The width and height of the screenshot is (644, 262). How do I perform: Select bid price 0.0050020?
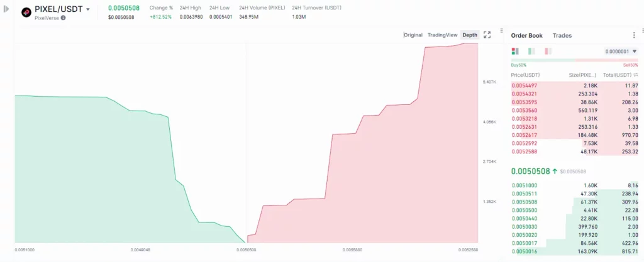pos(525,235)
